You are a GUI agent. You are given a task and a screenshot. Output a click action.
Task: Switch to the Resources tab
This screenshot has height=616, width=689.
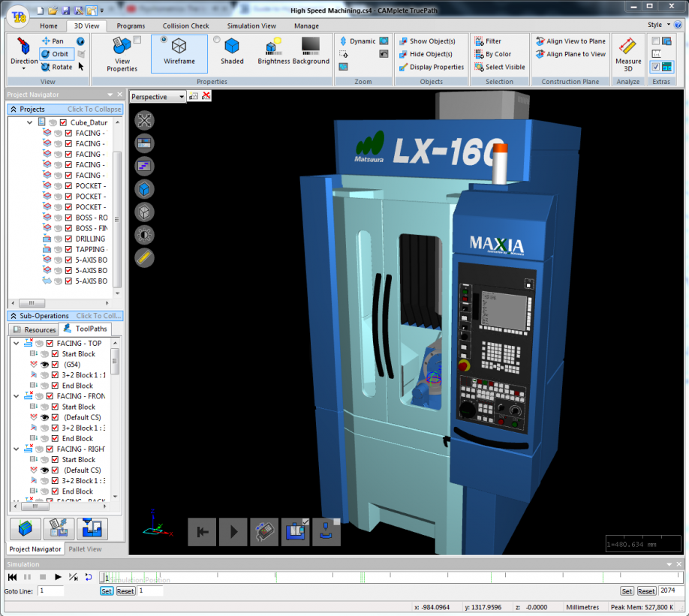pos(35,329)
